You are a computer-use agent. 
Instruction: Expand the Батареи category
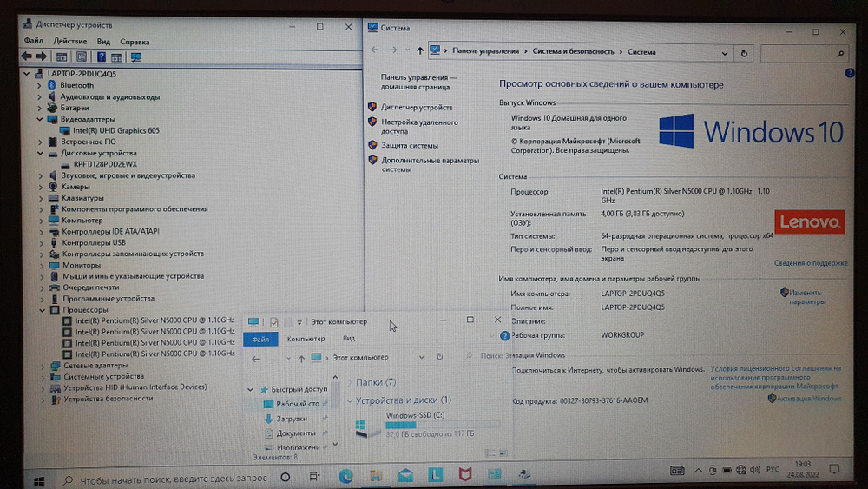click(x=39, y=108)
